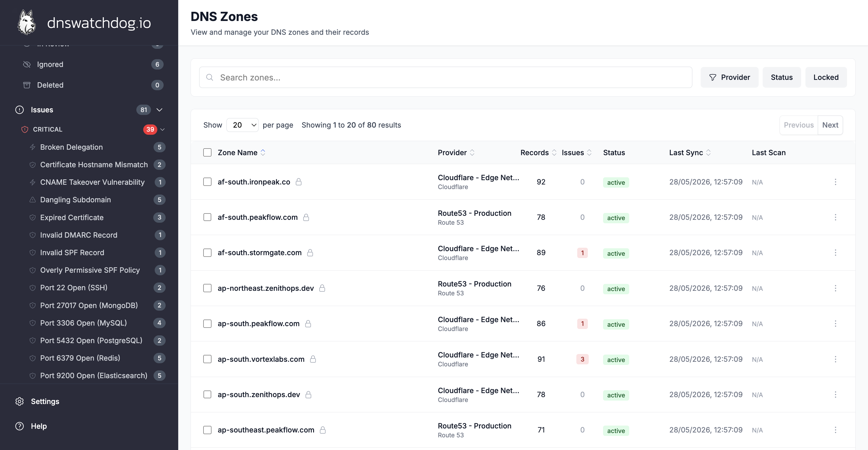Viewport: 868px width, 450px height.
Task: Open Port 9200 Open (Elasticsearch) issues
Action: pyautogui.click(x=97, y=376)
